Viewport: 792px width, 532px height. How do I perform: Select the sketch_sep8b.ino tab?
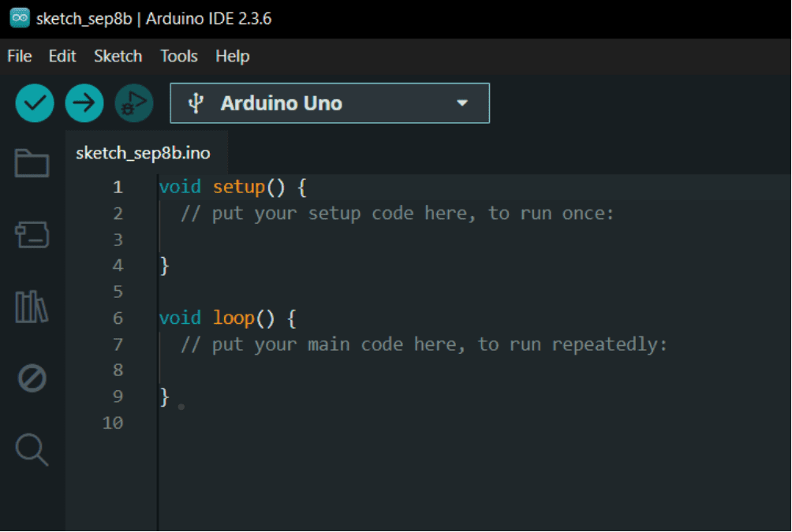coord(142,153)
